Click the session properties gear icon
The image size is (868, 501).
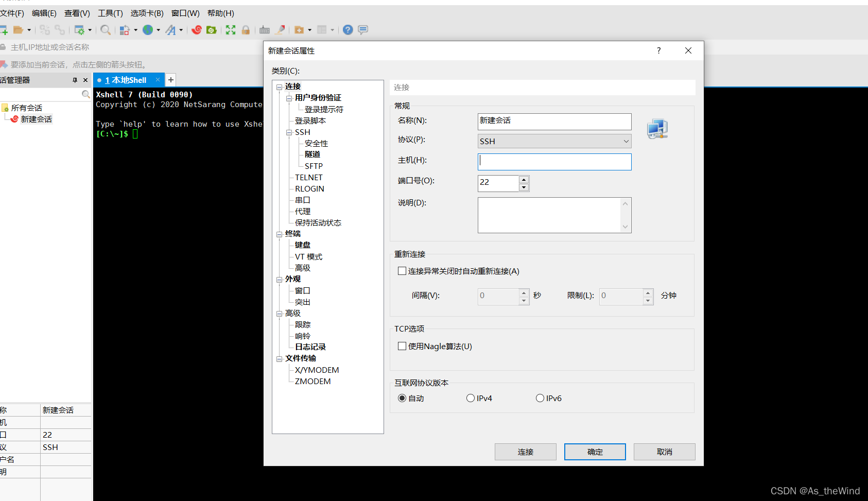point(79,30)
